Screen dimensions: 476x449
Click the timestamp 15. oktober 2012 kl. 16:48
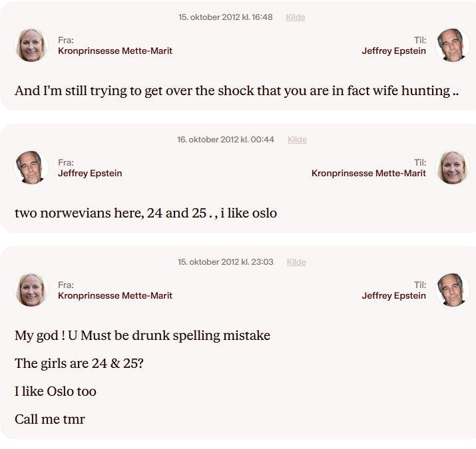tap(225, 17)
